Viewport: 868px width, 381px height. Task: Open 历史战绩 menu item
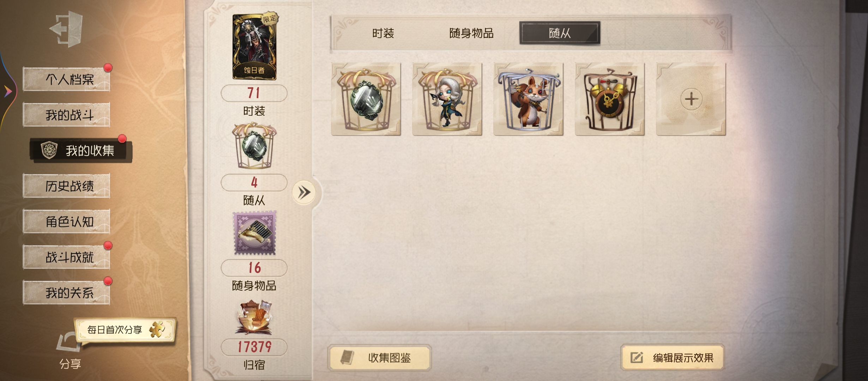[66, 186]
